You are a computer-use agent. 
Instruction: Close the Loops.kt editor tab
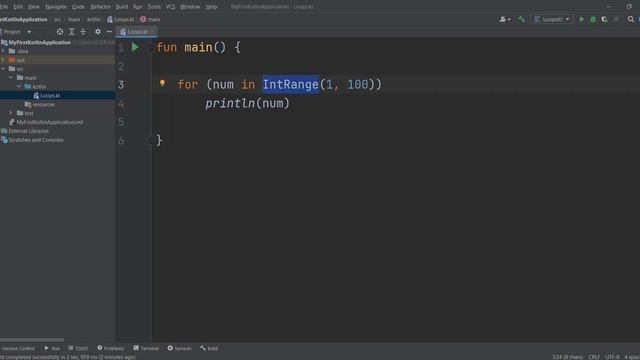(153, 32)
